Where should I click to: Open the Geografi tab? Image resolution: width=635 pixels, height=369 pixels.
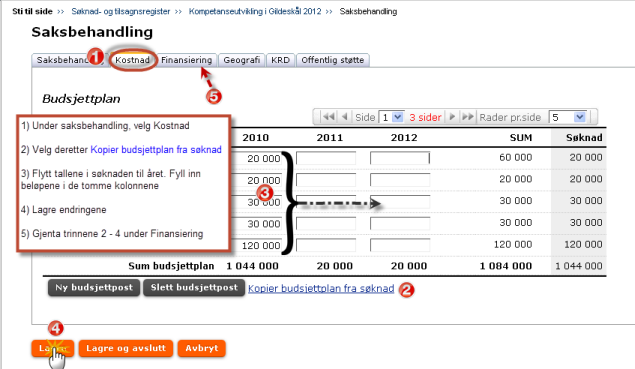(x=242, y=60)
